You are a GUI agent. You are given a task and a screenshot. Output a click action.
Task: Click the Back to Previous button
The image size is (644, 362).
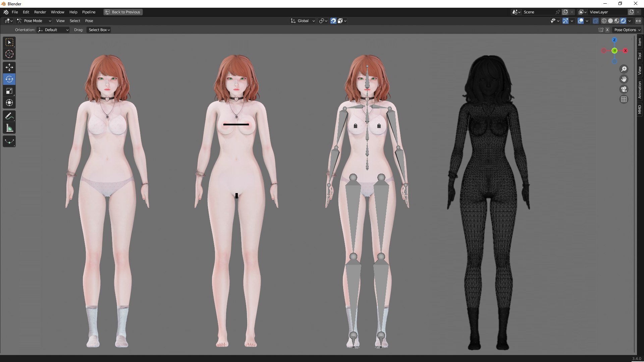click(123, 12)
